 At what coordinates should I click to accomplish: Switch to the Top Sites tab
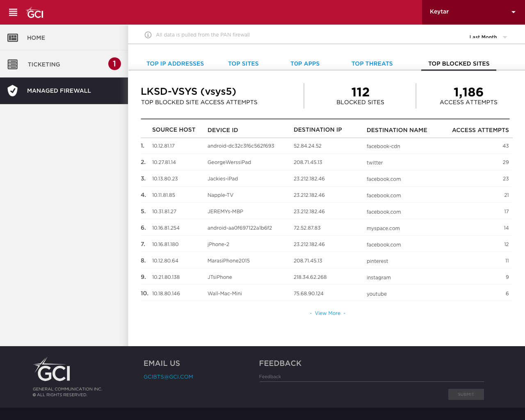(x=243, y=64)
